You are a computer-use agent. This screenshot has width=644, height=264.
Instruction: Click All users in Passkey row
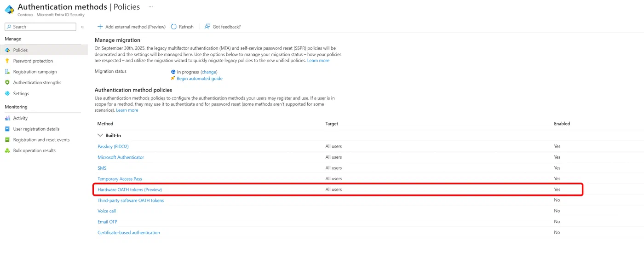(333, 146)
